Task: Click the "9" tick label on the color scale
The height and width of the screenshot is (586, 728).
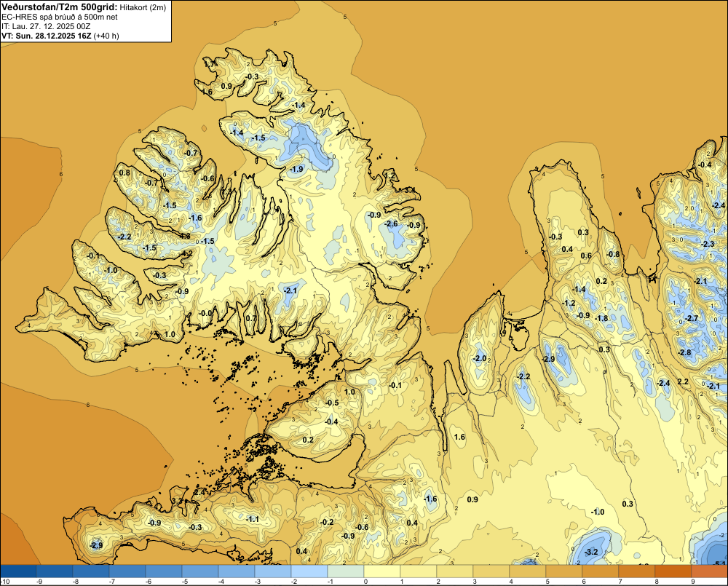Action: point(693,582)
